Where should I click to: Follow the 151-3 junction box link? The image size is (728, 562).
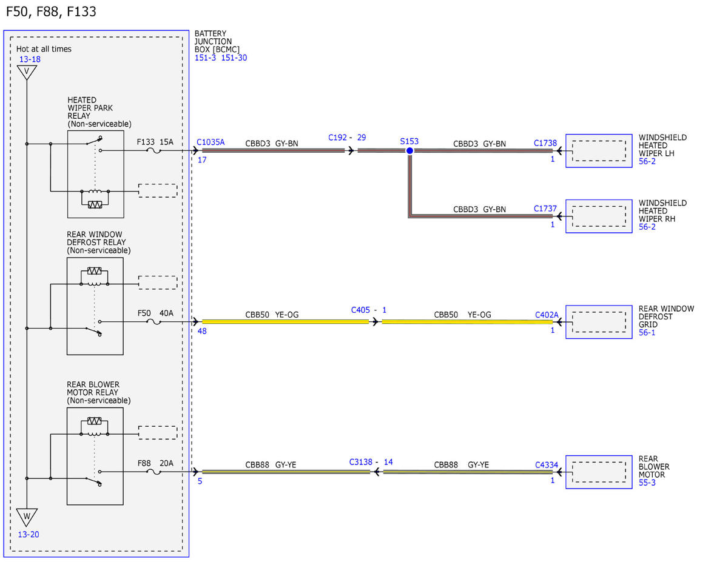[x=205, y=58]
